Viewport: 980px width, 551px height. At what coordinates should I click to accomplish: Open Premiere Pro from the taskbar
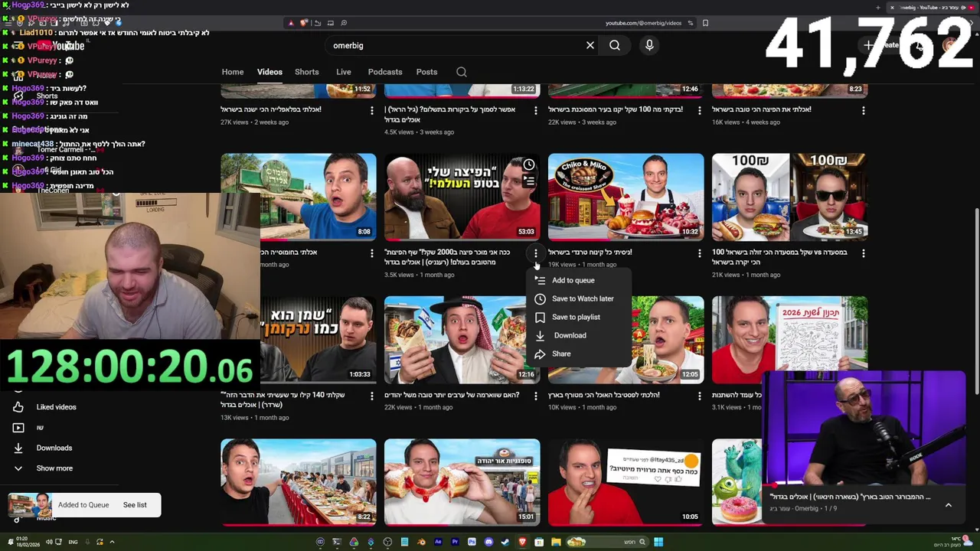click(x=455, y=542)
